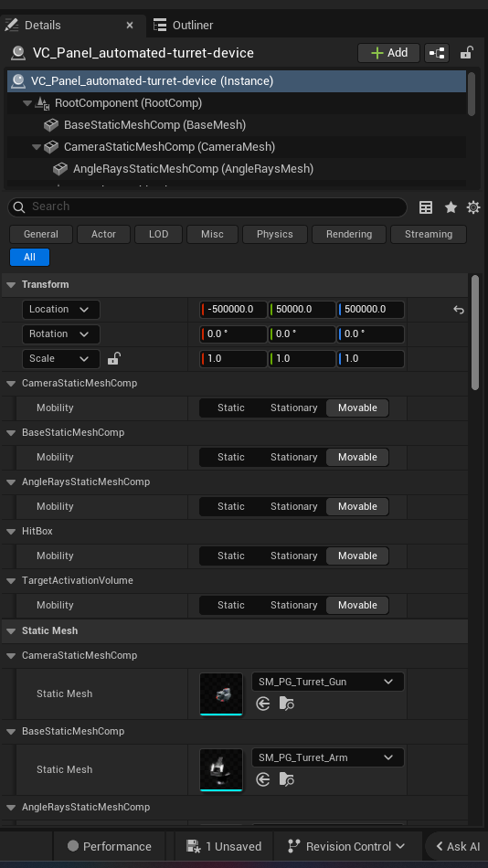
Task: Select the All filter button
Action: pyautogui.click(x=30, y=257)
